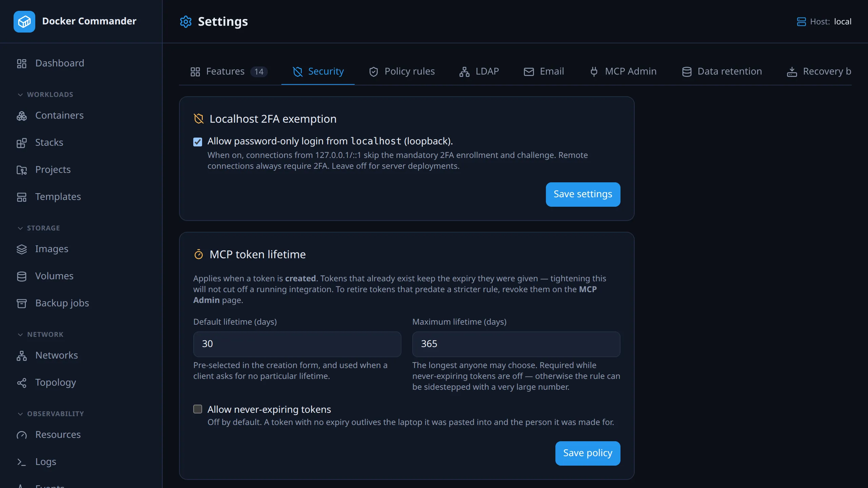Select the Security tab

click(x=318, y=72)
